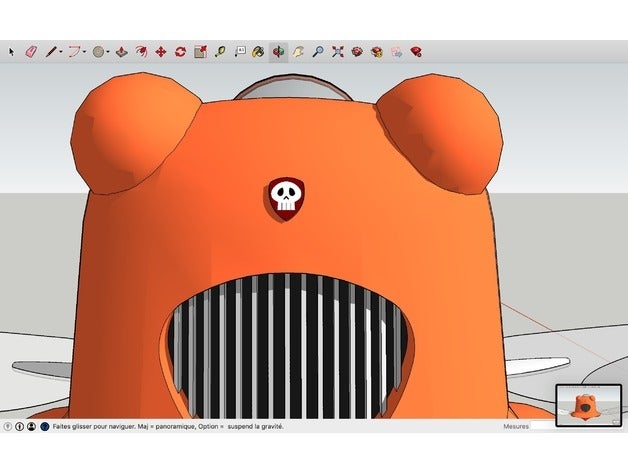Open the Arc tool dropdown arrow
This screenshot has width=628, height=472.
coord(85,51)
